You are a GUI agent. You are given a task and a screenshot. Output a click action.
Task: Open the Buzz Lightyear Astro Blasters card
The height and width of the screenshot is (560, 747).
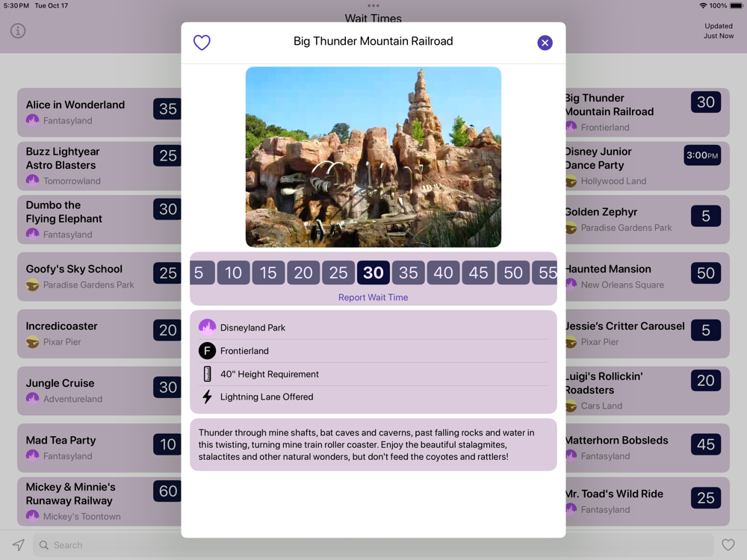click(99, 166)
